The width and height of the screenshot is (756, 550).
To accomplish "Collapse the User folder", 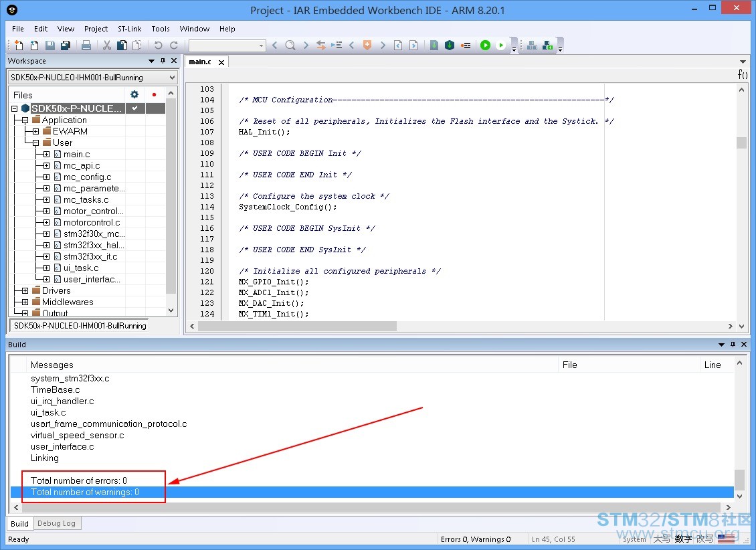I will (x=35, y=143).
